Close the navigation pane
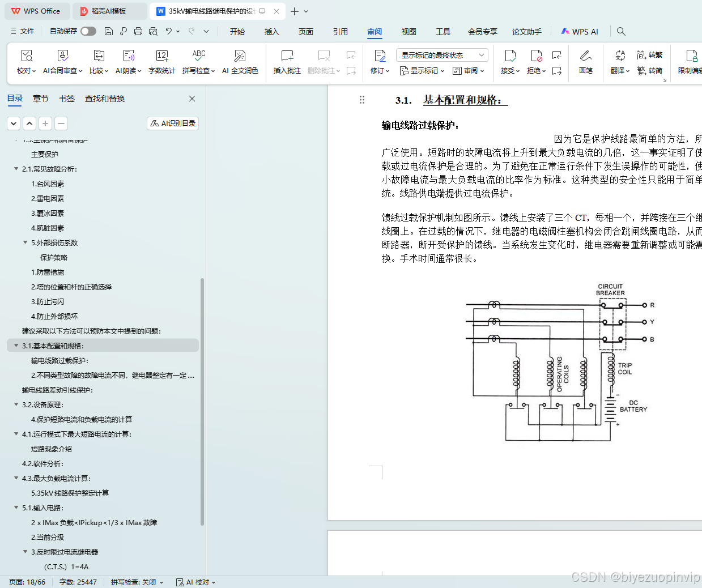702x588 pixels. coord(192,99)
